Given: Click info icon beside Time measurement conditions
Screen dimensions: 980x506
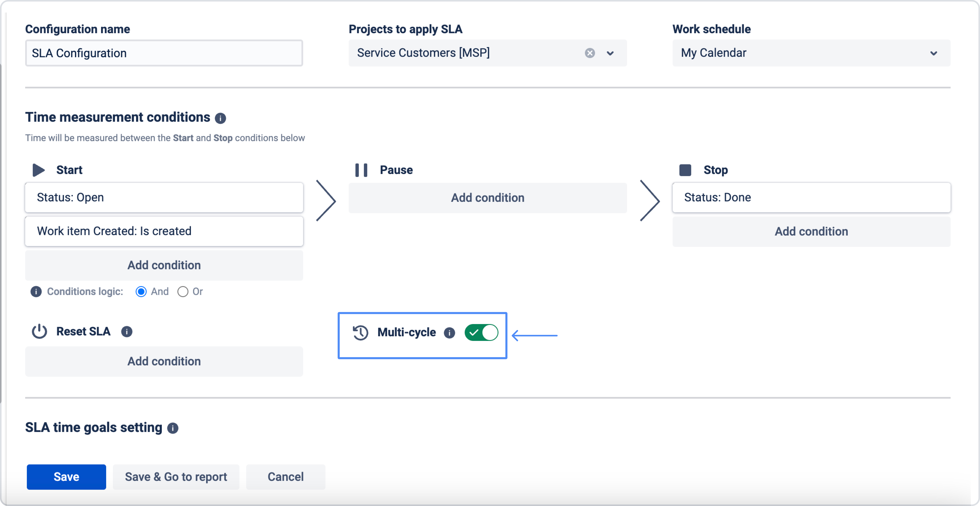Looking at the screenshot, I should 220,118.
